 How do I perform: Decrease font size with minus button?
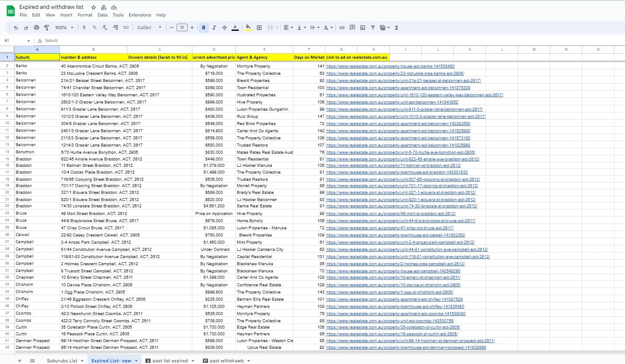pos(172,27)
